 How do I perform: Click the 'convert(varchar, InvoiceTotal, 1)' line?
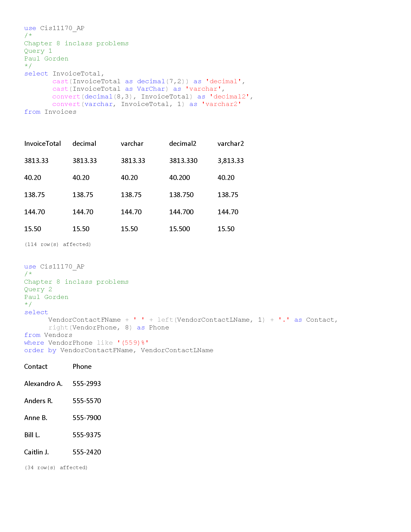(x=147, y=104)
